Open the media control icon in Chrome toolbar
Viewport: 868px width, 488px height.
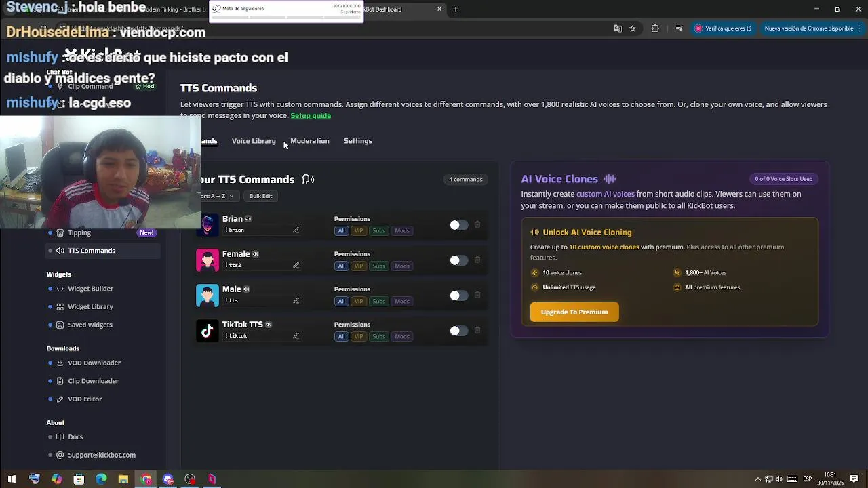point(679,28)
